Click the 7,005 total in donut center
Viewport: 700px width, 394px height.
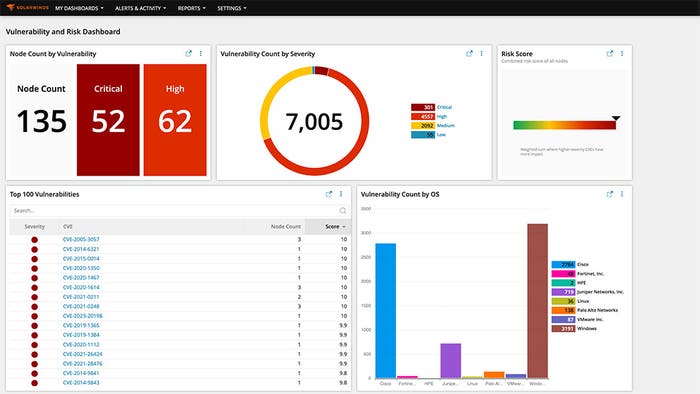(314, 121)
